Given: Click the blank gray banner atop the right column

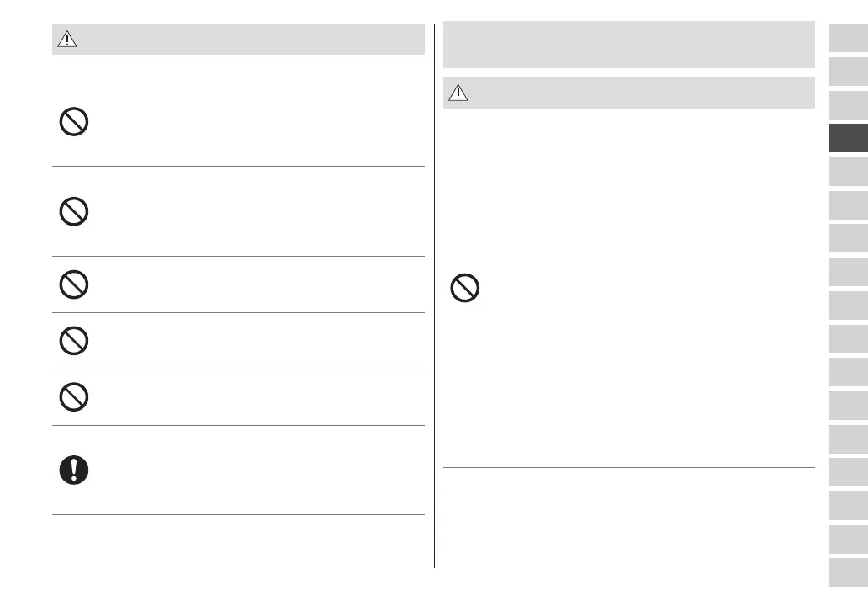Looking at the screenshot, I should [628, 45].
